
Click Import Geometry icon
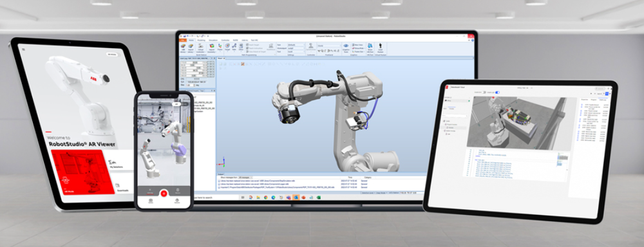(212, 48)
